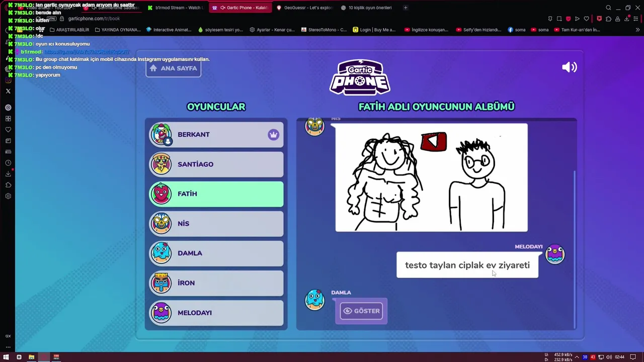Mute the Gartic Phone sound speaker icon
This screenshot has width=644, height=362.
(569, 67)
